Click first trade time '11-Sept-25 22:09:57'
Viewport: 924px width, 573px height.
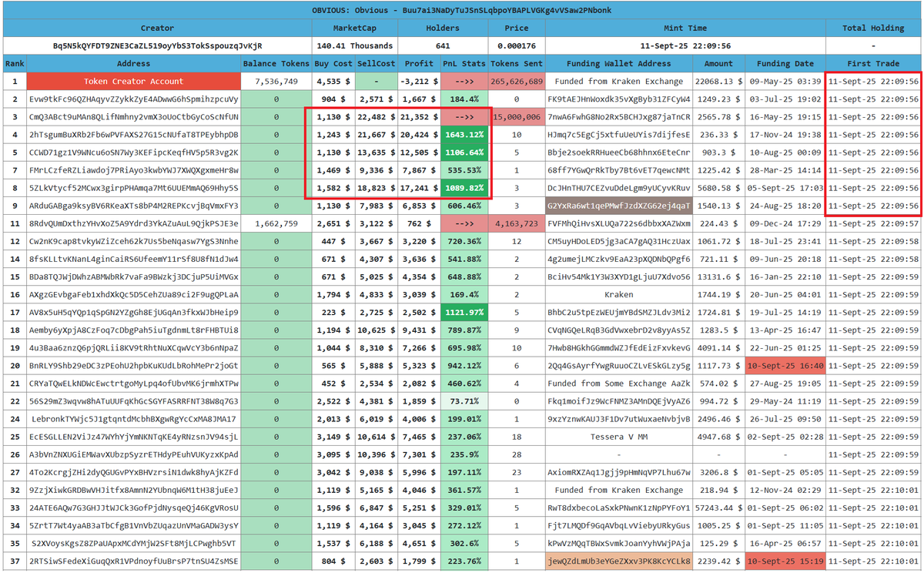pyautogui.click(x=873, y=223)
